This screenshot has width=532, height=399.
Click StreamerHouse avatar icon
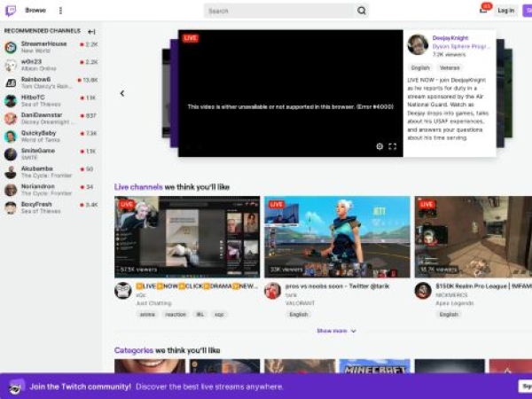(11, 48)
